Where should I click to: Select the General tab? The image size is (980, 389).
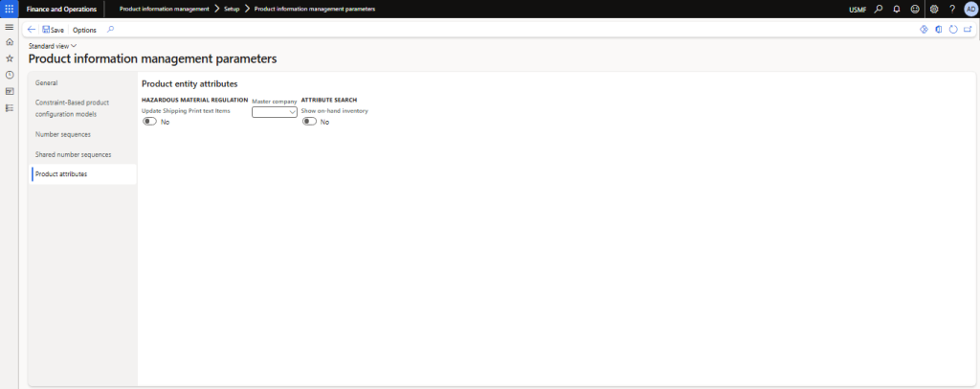click(x=47, y=83)
